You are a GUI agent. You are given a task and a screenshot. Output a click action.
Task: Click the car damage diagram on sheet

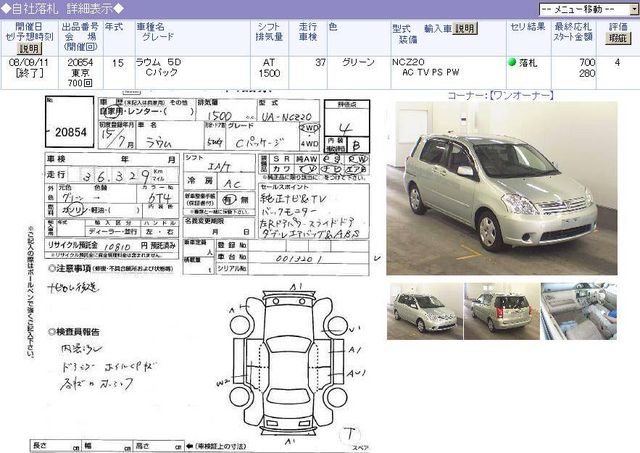click(x=288, y=362)
